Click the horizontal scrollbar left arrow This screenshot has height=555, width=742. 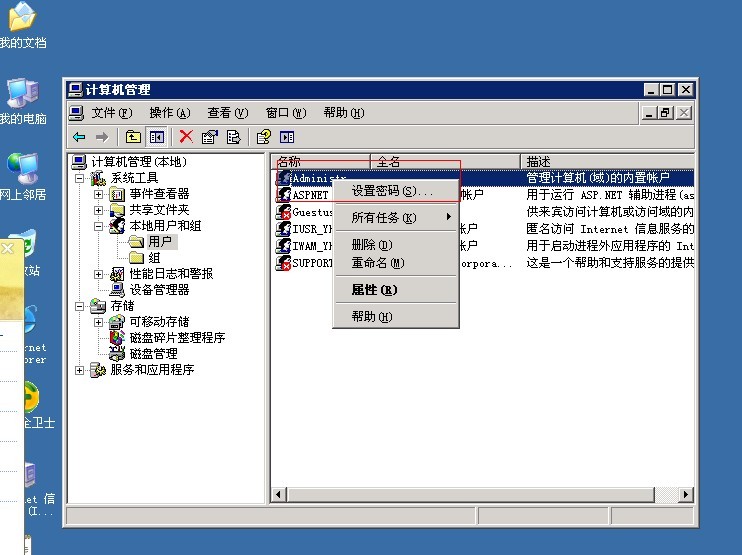click(278, 494)
